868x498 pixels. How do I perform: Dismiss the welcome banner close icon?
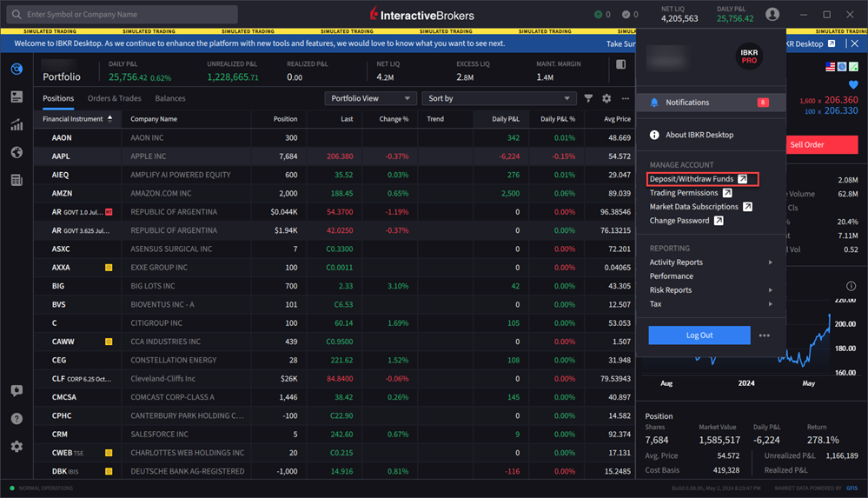pyautogui.click(x=855, y=43)
